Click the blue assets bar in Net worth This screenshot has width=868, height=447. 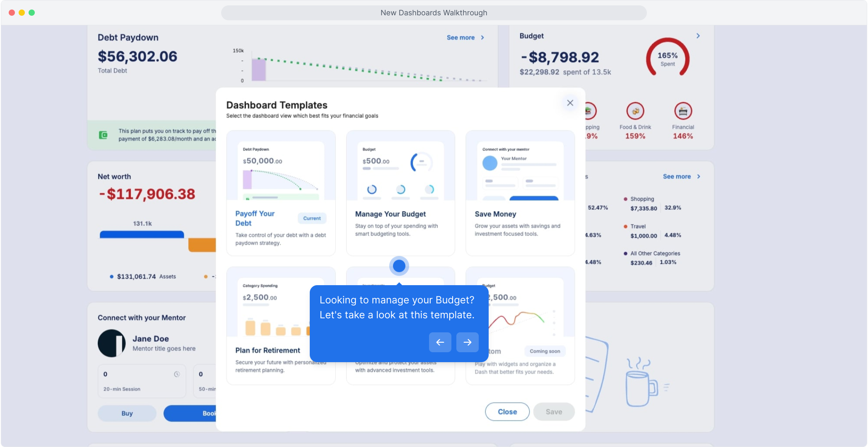(x=142, y=235)
